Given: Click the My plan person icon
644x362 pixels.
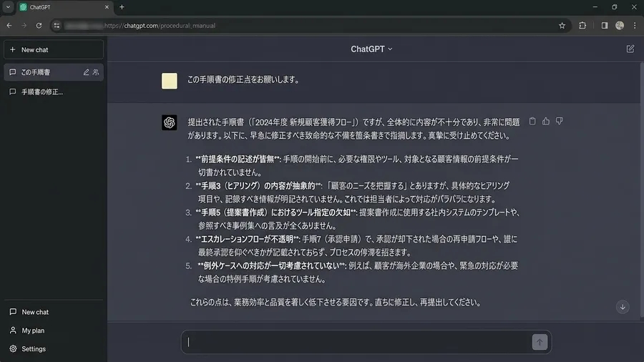Looking at the screenshot, I should pos(13,331).
